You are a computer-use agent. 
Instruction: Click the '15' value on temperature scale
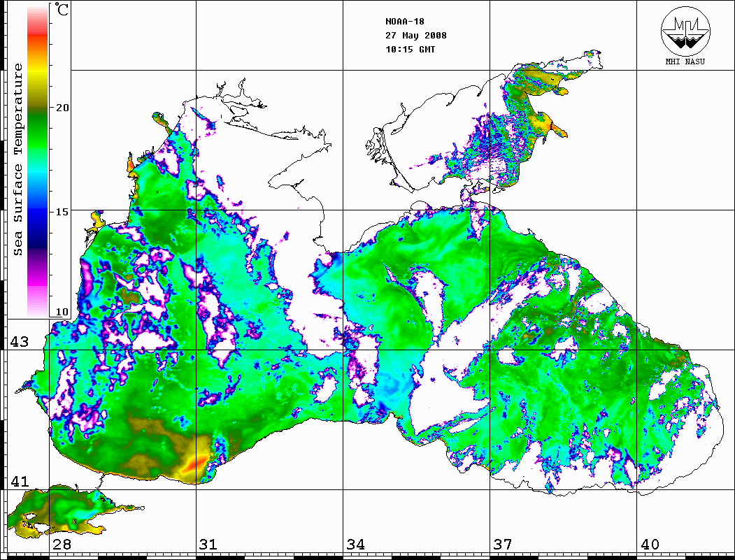tap(62, 212)
